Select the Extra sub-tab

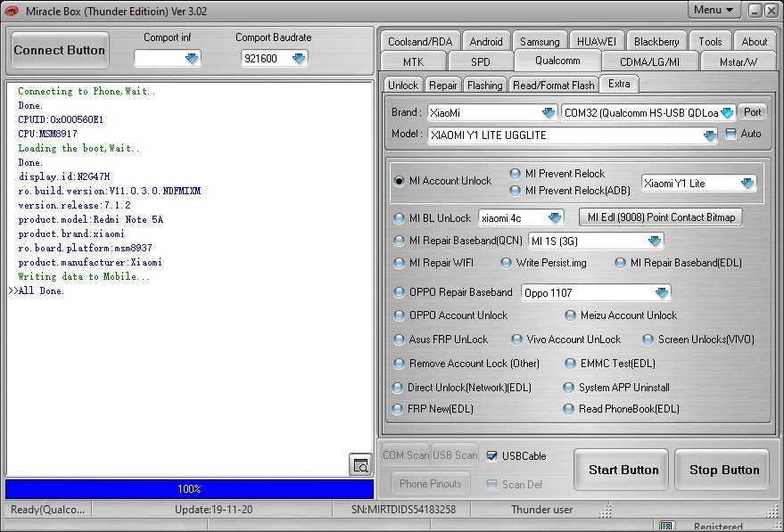619,84
